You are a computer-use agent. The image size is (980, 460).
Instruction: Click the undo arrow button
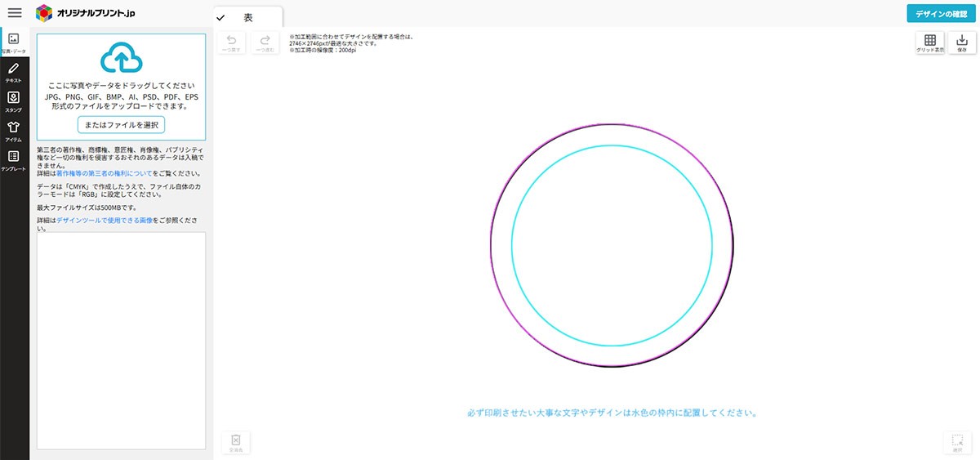(231, 42)
